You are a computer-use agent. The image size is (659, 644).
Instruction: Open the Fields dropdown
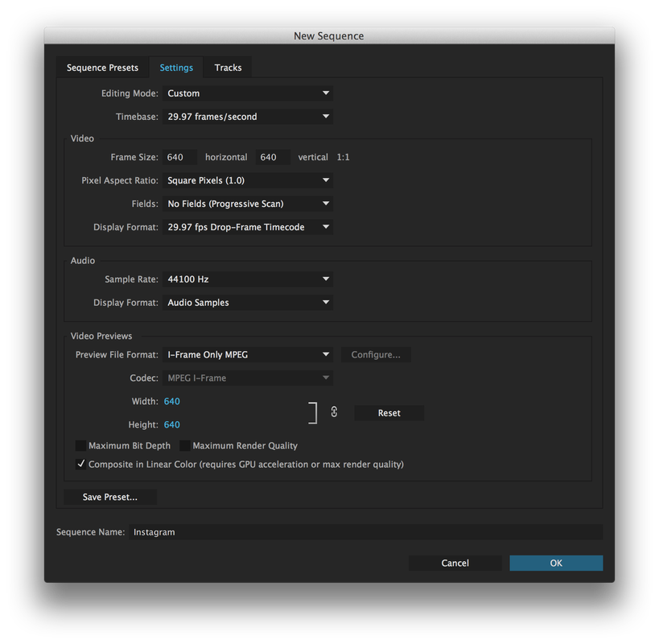248,204
